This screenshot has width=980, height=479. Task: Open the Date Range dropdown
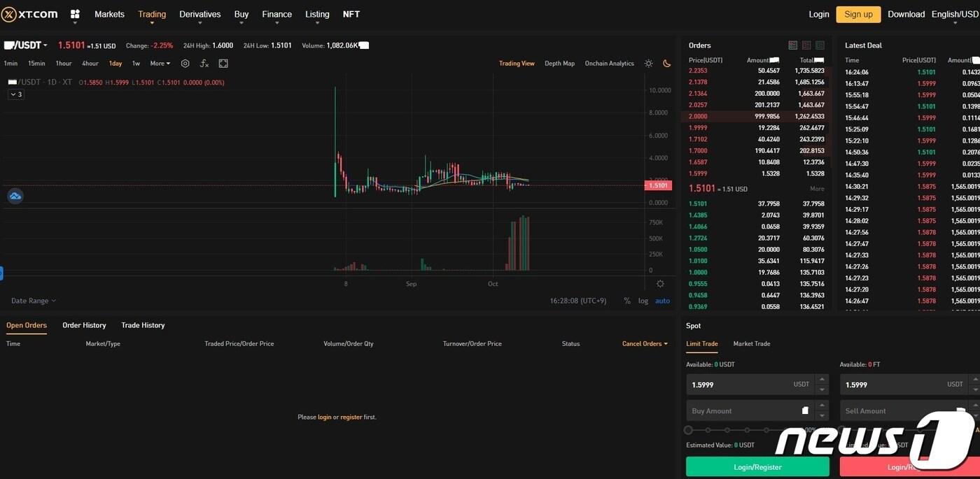point(34,301)
